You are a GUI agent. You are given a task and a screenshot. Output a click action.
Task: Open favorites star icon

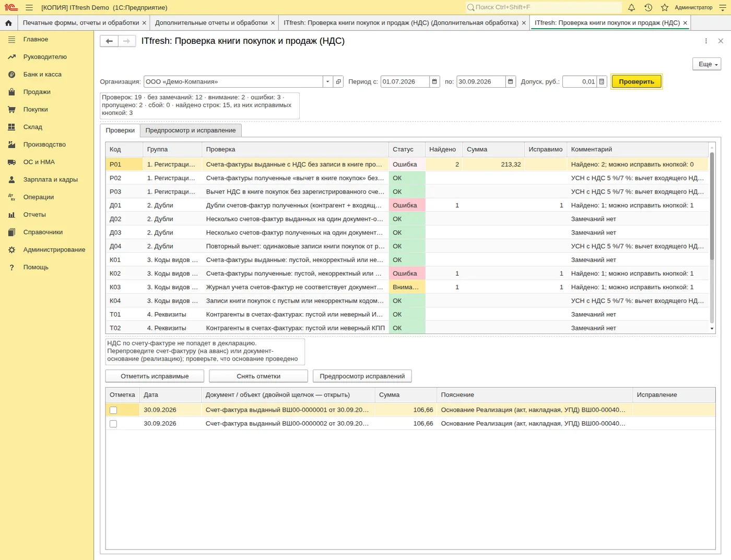pos(665,7)
